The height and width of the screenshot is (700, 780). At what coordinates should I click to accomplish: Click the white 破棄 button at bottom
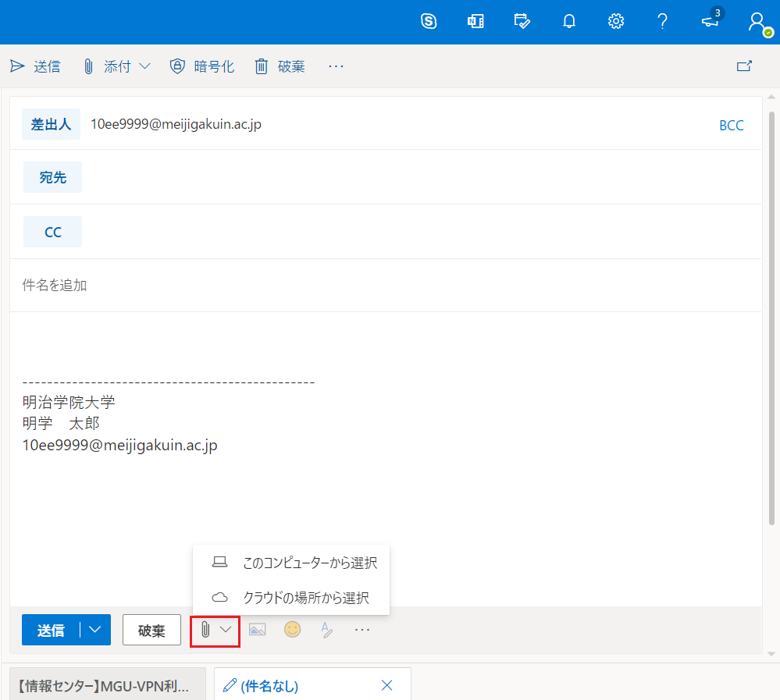[151, 630]
